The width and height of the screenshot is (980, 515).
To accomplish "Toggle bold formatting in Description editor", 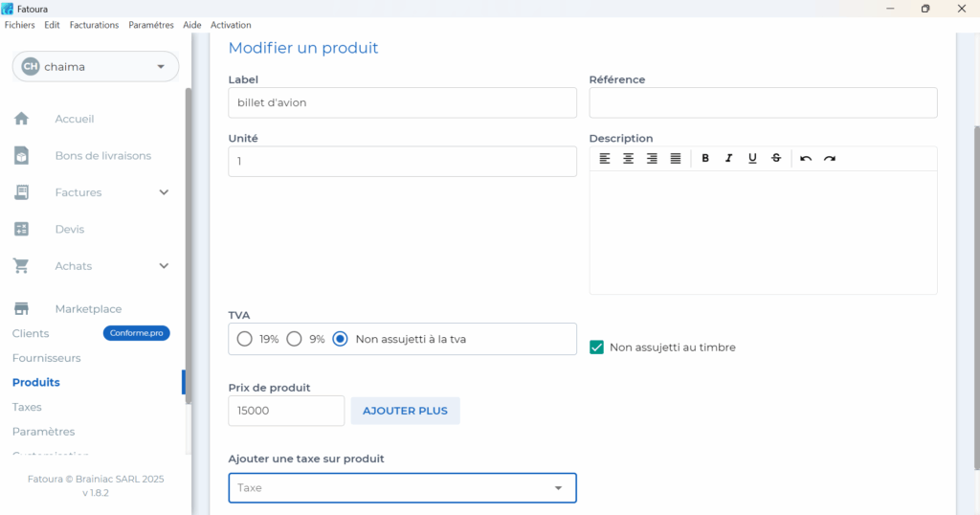I will (705, 159).
